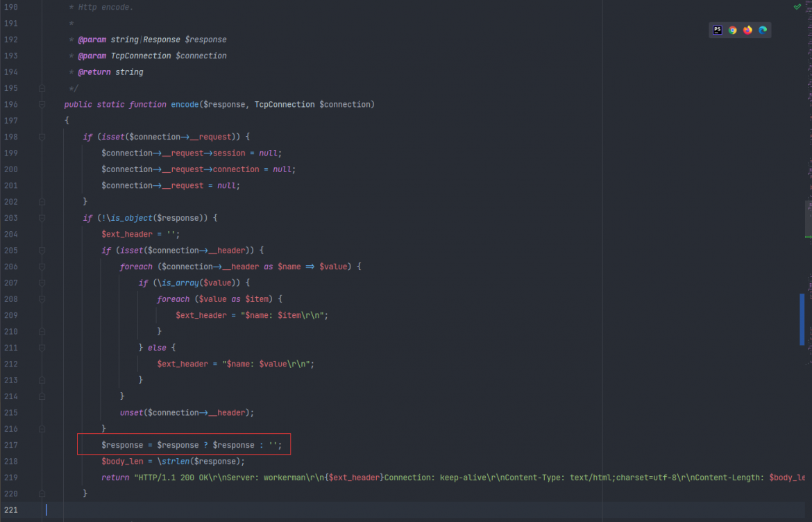This screenshot has height=522, width=812.
Task: Click $body_len variable on line 218
Action: (122, 462)
